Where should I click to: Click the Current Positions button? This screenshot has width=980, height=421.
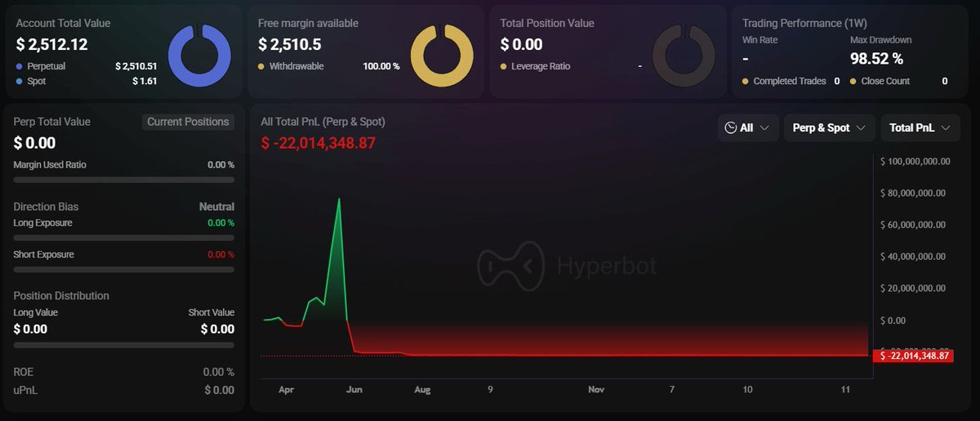tap(188, 122)
